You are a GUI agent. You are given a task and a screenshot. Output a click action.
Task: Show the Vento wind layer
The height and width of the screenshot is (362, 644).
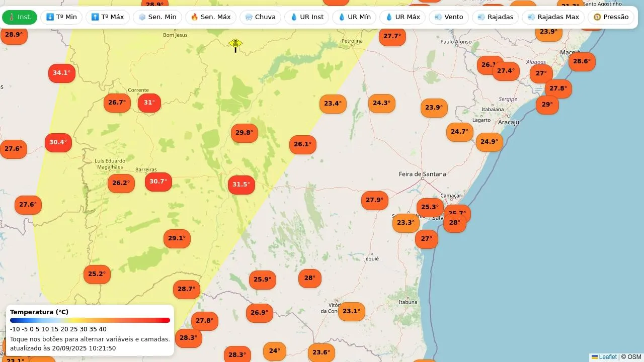[449, 17]
